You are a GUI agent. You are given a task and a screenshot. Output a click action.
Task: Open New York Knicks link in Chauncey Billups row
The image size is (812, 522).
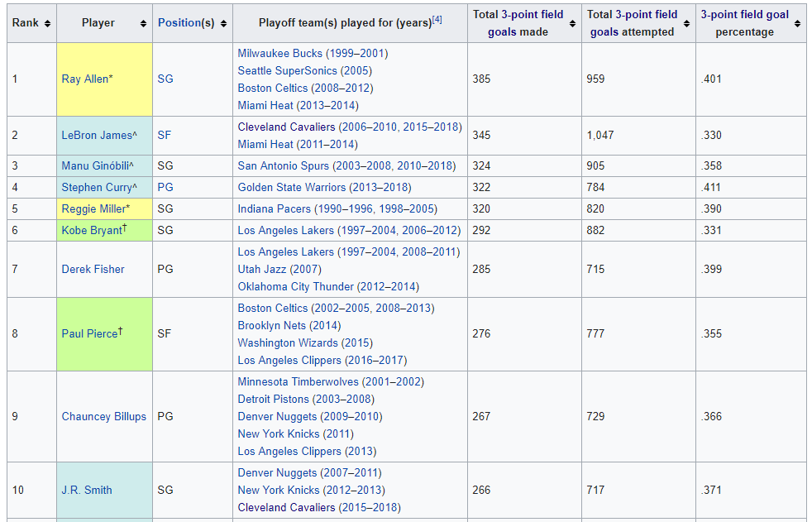point(279,434)
